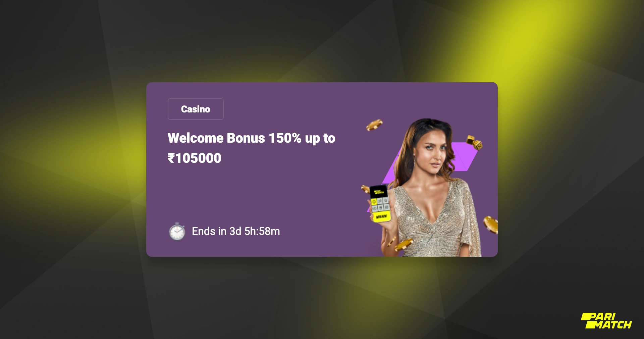Viewport: 644px width, 339px height.
Task: Select the ₹105000 bonus amount
Action: 195,158
